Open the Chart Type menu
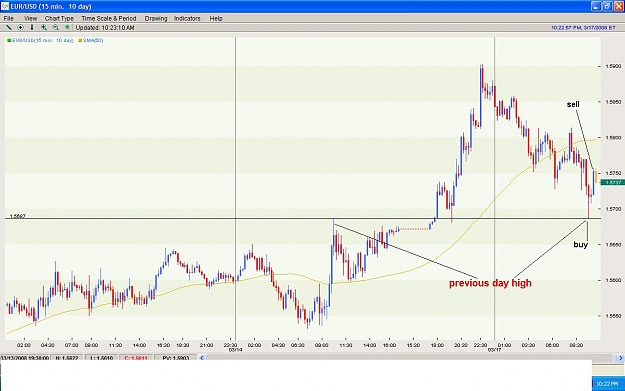 (59, 18)
